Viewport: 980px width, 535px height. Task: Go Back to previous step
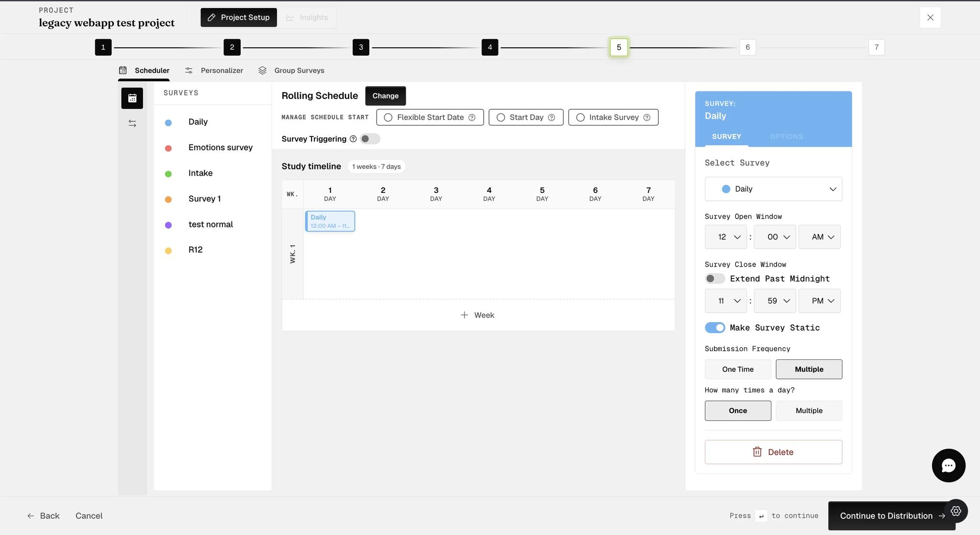click(x=43, y=516)
